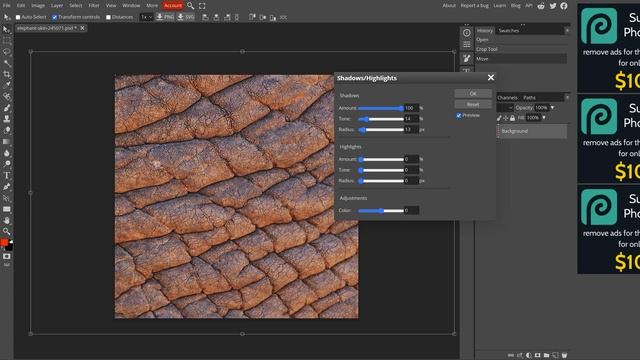Select the Lasso tool
The image size is (640, 360).
[x=7, y=52]
